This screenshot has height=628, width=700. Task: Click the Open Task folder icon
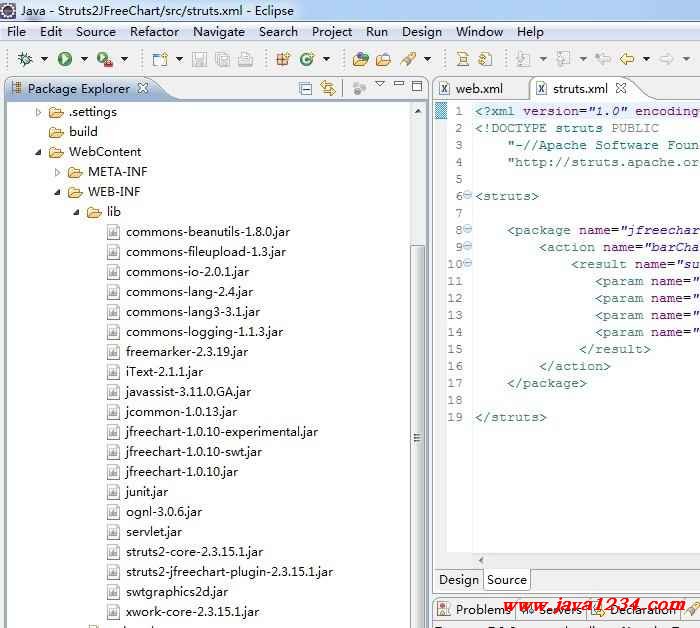pyautogui.click(x=383, y=59)
